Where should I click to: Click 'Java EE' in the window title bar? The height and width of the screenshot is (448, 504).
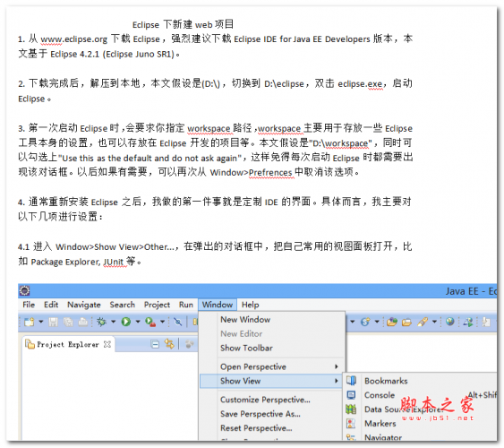coord(462,291)
